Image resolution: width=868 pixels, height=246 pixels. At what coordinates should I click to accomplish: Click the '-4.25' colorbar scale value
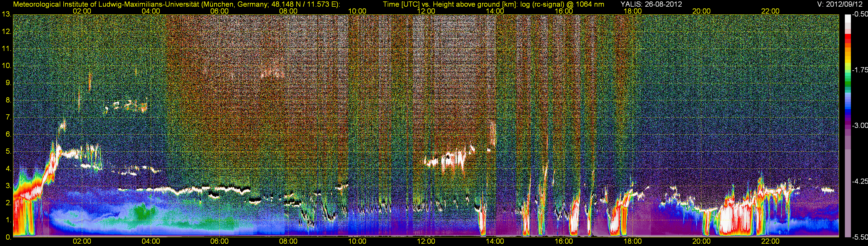[x=860, y=181]
